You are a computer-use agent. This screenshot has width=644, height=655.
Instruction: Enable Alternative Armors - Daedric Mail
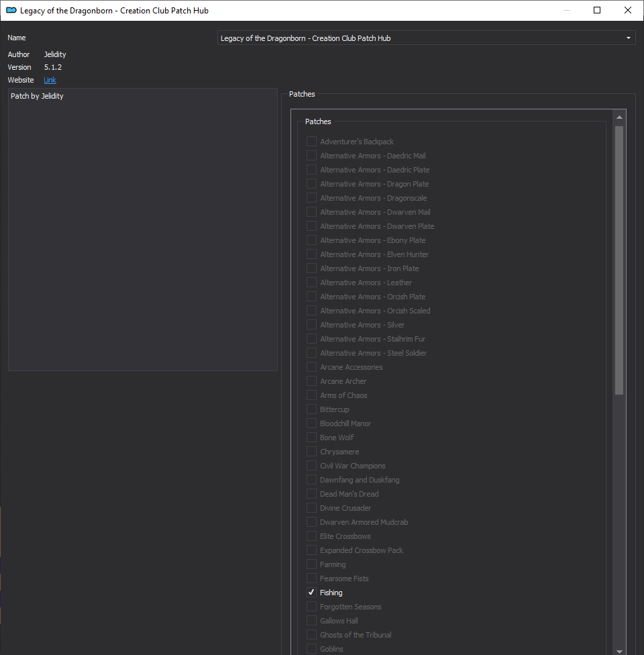(x=311, y=156)
